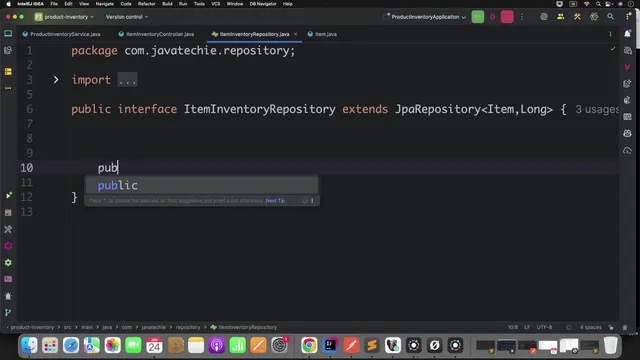Open the Maven tool window icon

click(627, 67)
